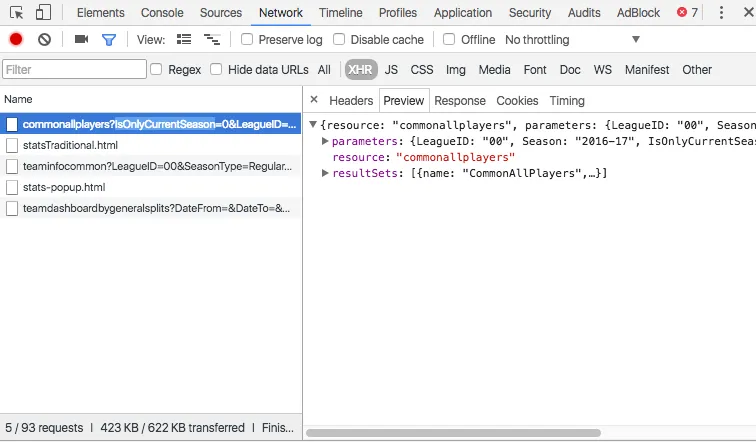Switch to the Console tab
Screen dimensions: 756x442
162,13
